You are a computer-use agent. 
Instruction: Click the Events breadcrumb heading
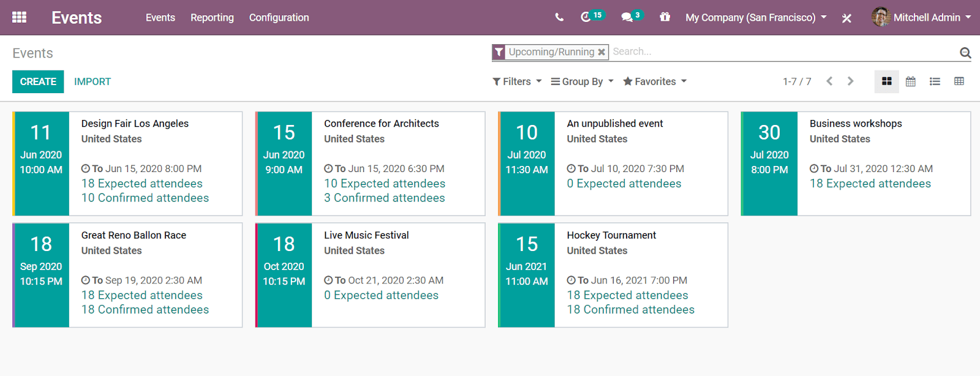(32, 53)
